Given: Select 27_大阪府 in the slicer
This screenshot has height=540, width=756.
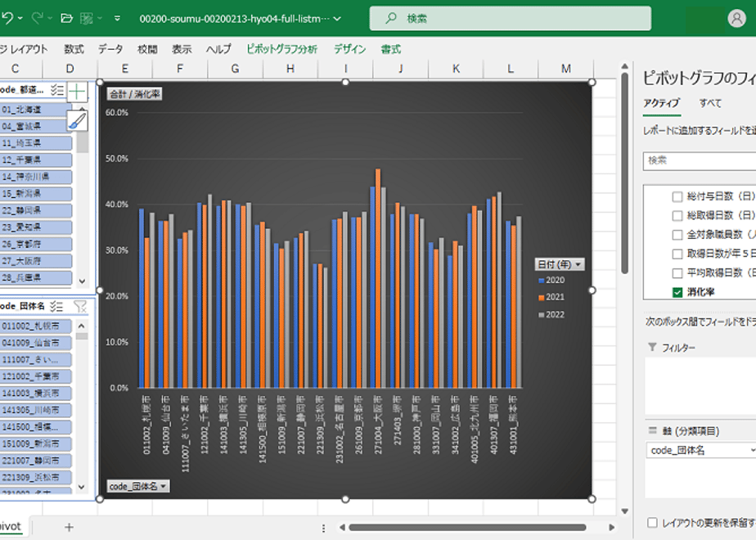Looking at the screenshot, I should point(36,261).
